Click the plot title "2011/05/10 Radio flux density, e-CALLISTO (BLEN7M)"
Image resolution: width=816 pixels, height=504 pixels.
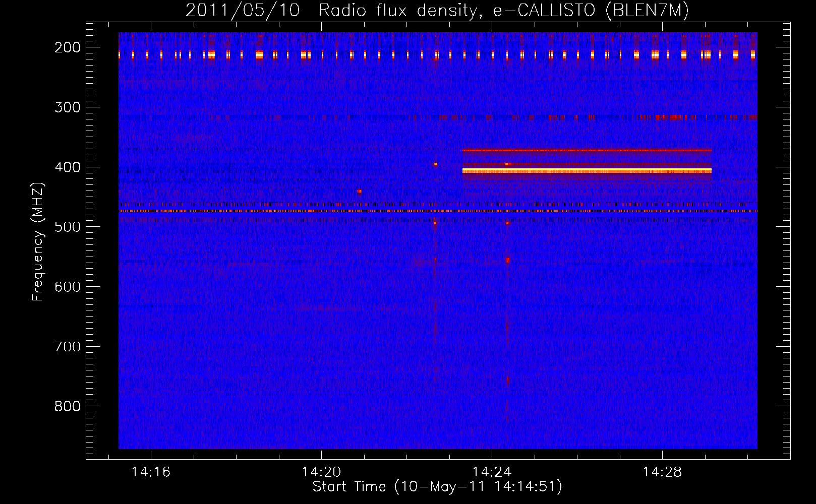click(437, 10)
